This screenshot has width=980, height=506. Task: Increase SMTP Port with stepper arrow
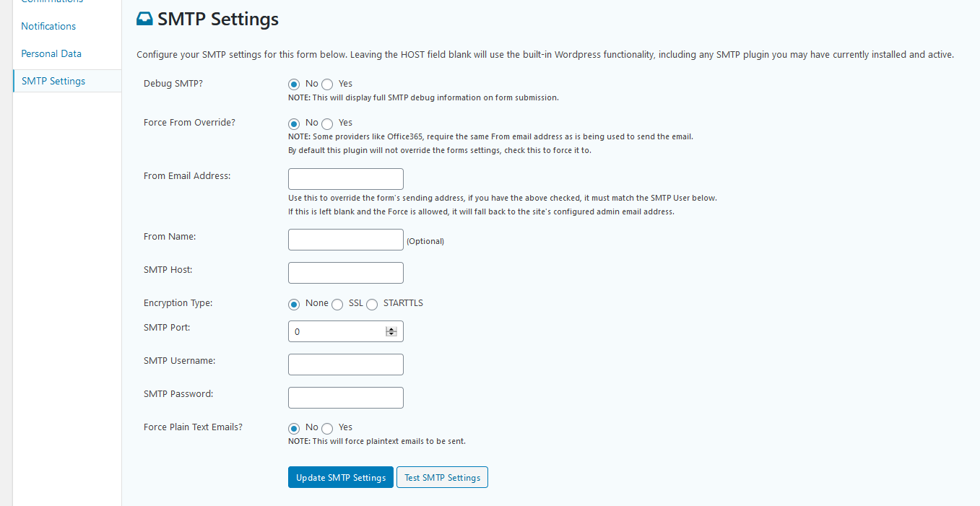(391, 329)
